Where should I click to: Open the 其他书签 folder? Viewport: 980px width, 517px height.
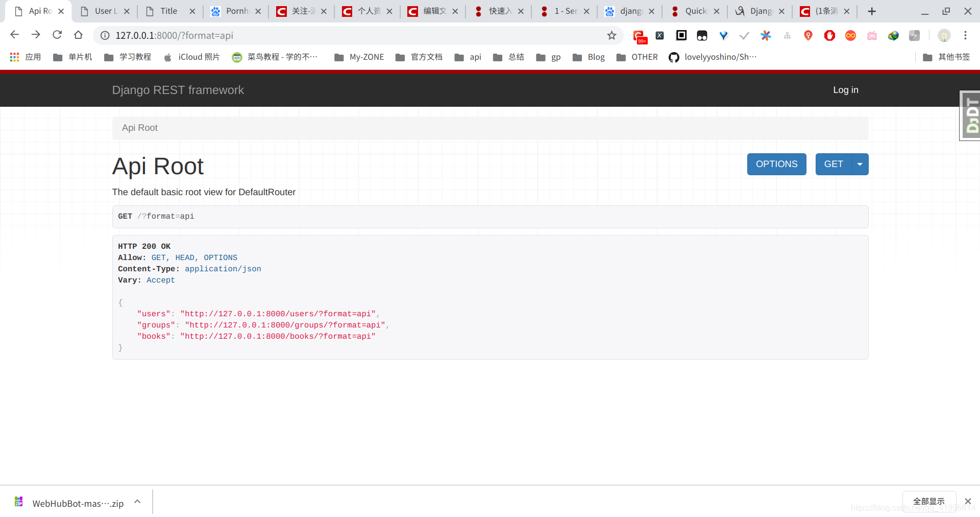click(947, 57)
